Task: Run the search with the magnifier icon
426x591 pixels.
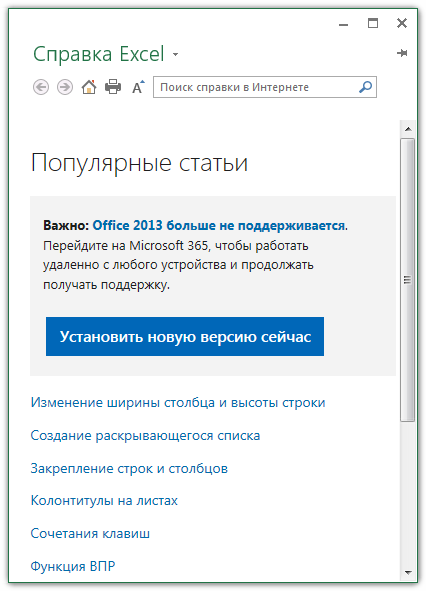Action: point(365,87)
